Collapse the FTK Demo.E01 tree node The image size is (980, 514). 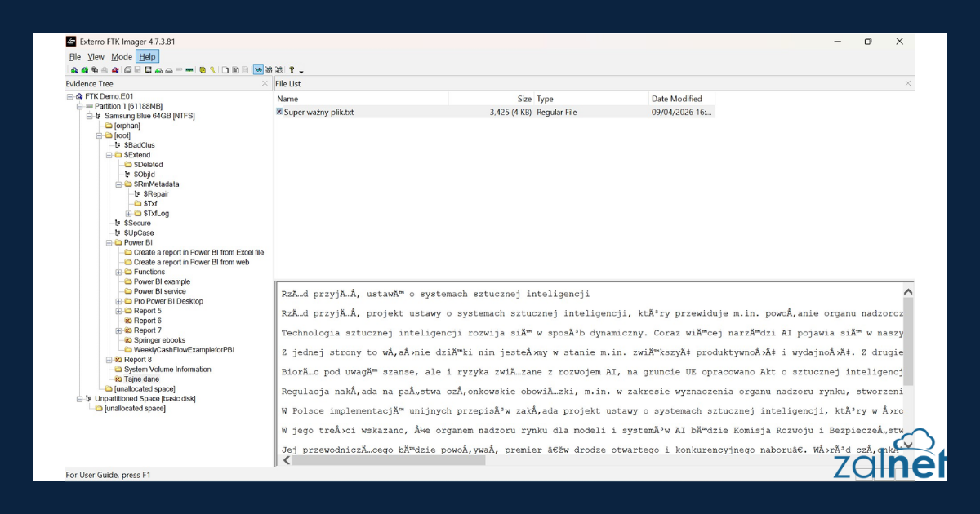tap(70, 96)
